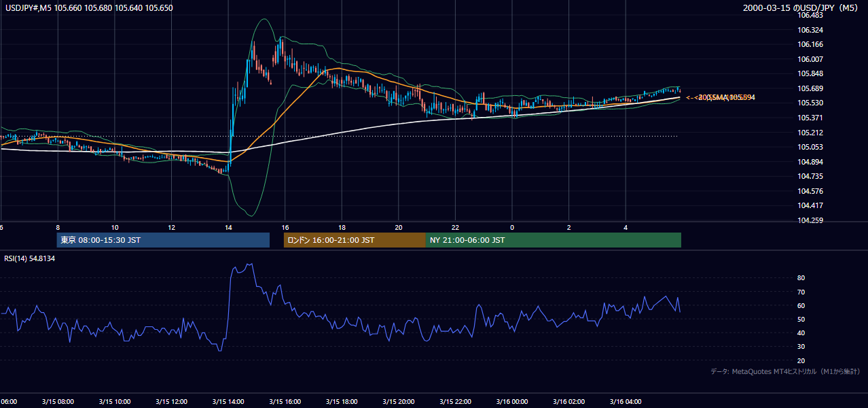Click hour label 14 under the price chart

(x=228, y=227)
